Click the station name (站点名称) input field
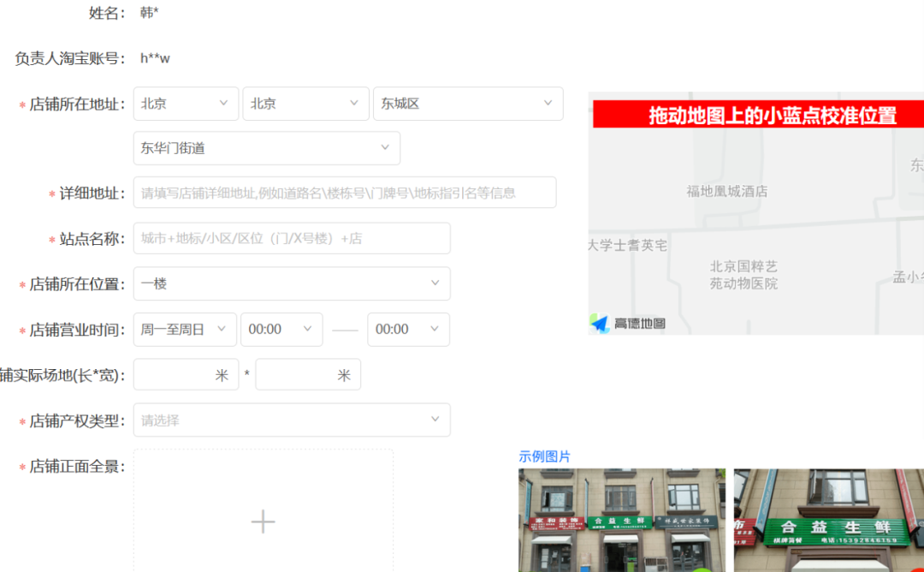The width and height of the screenshot is (924, 572). (x=291, y=238)
